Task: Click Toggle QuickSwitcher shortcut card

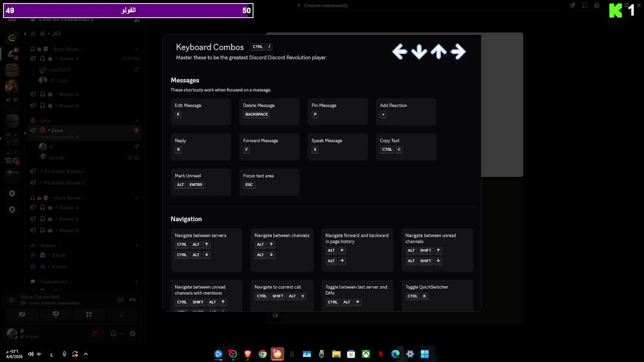Action: click(x=437, y=296)
